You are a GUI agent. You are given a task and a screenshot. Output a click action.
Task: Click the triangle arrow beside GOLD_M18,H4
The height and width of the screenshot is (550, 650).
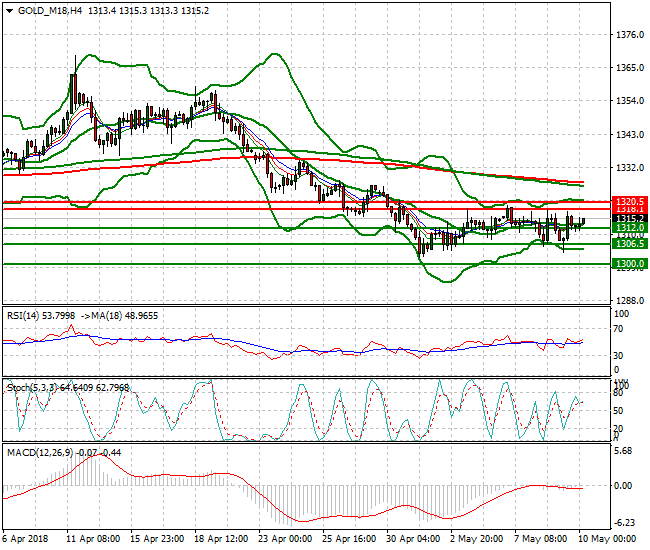(9, 10)
